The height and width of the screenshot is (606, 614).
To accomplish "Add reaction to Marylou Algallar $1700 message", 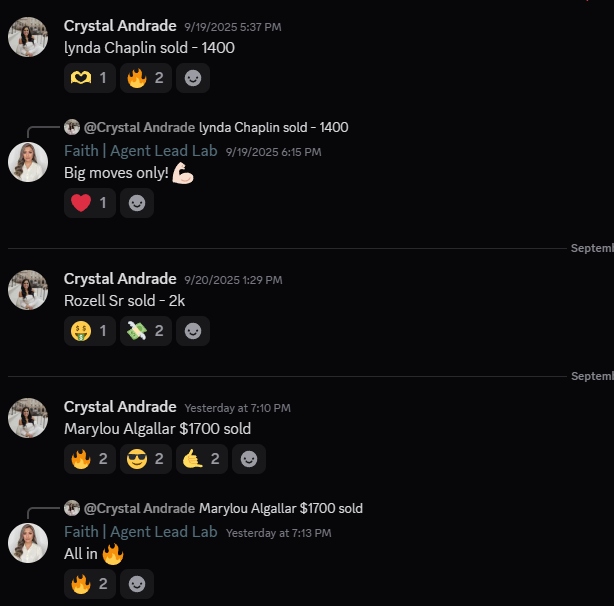I will [249, 459].
